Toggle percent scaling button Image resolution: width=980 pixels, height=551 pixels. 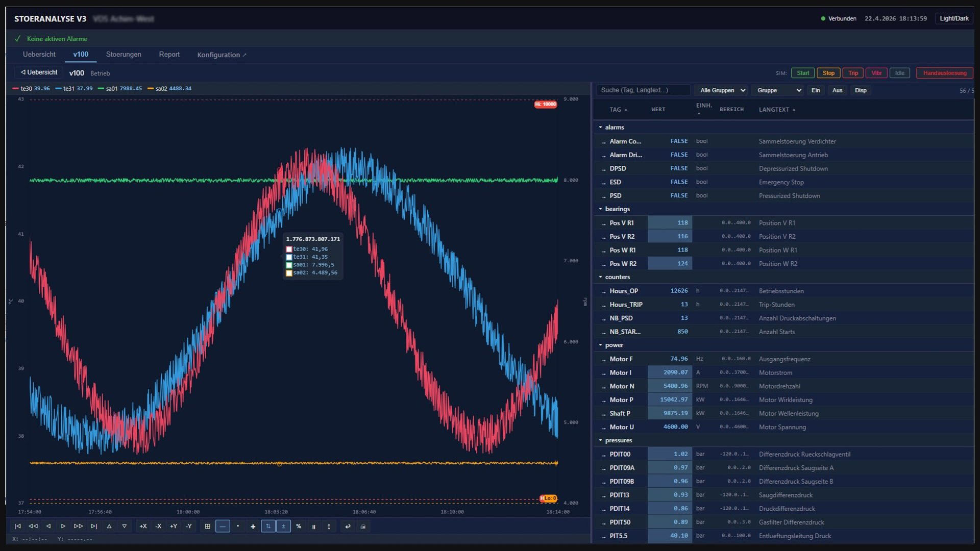[299, 526]
